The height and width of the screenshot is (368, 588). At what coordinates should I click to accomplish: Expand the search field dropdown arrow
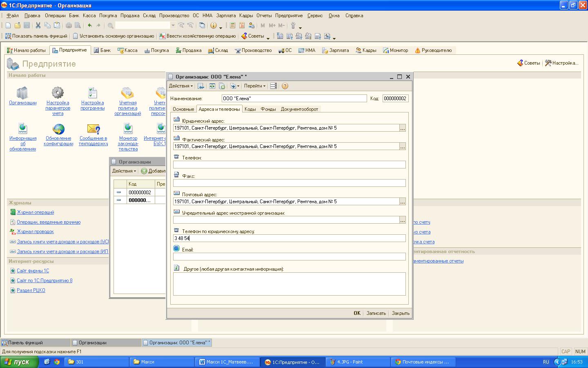pyautogui.click(x=173, y=25)
